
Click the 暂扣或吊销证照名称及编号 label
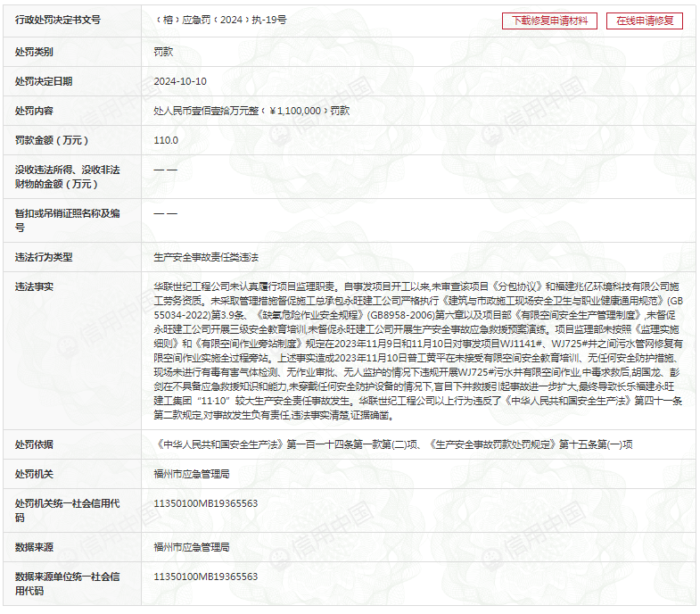[68, 220]
